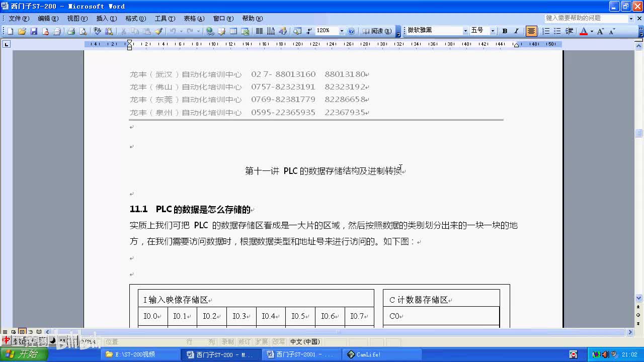Switch to Print Layout view
Screen dimensions: 644x362
click(22, 332)
